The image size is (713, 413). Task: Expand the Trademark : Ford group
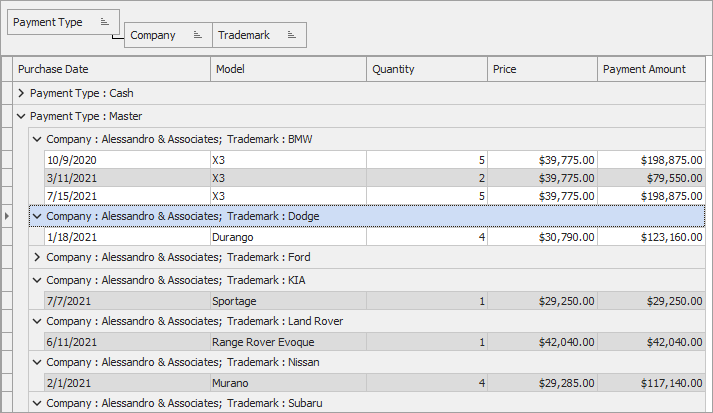[x=38, y=257]
